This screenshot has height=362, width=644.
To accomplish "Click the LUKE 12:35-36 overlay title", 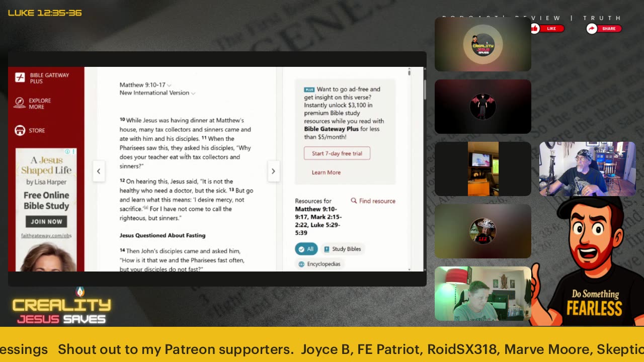I will pyautogui.click(x=45, y=13).
